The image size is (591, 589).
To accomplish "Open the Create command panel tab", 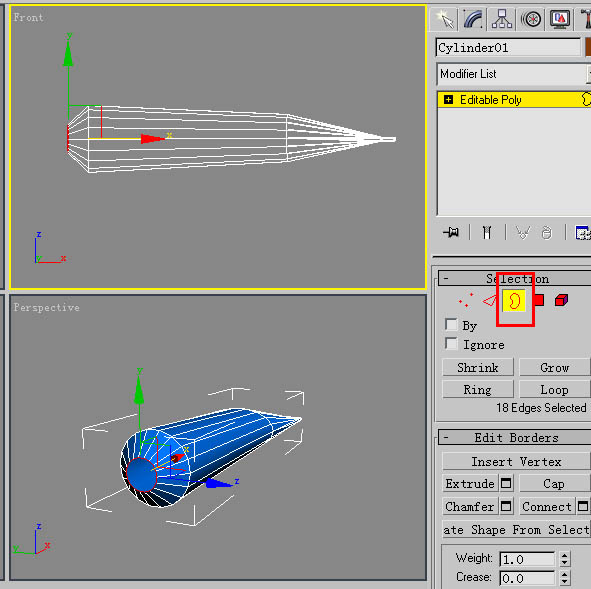I will coord(445,19).
